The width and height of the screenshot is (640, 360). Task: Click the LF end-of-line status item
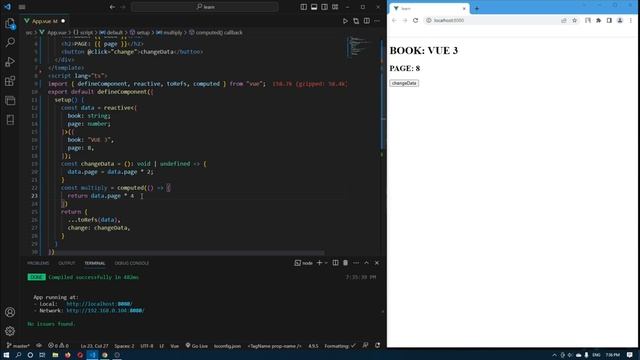(162, 346)
